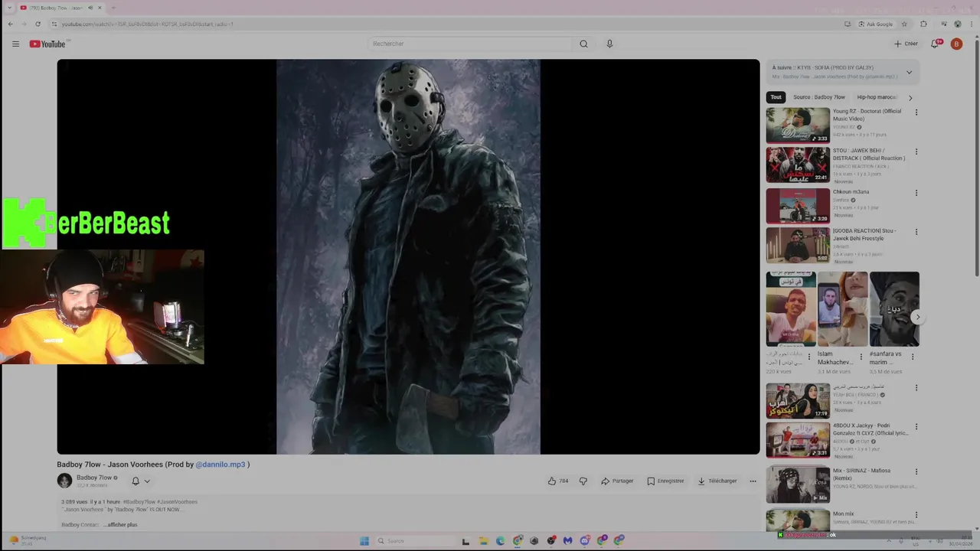Reload the page in browser
The image size is (980, 551).
pyautogui.click(x=38, y=24)
